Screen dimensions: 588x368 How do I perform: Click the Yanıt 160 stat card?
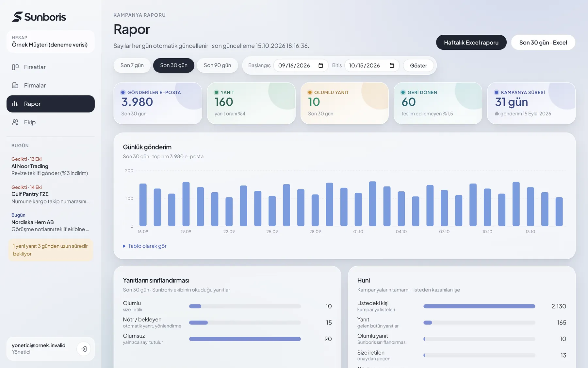click(251, 103)
